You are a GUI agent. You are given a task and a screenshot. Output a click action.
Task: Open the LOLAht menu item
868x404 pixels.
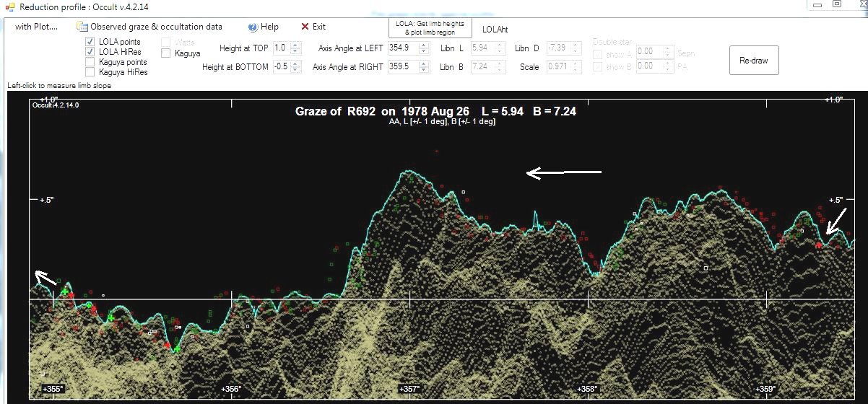coord(495,30)
